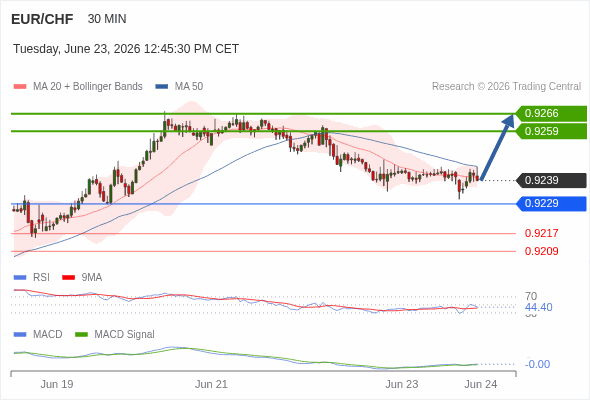Viewport: 590px width, 400px height.
Task: Click the MACD Signal green legend swatch
Action: pos(81,334)
